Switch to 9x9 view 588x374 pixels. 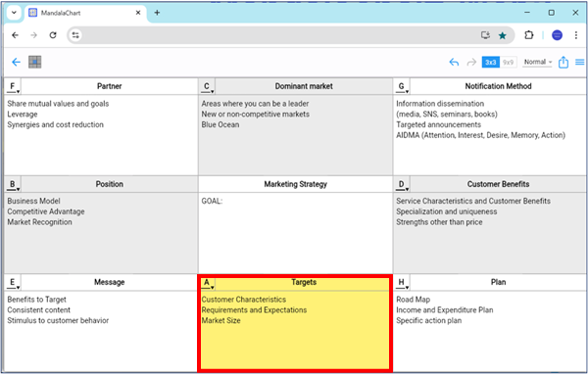click(508, 63)
